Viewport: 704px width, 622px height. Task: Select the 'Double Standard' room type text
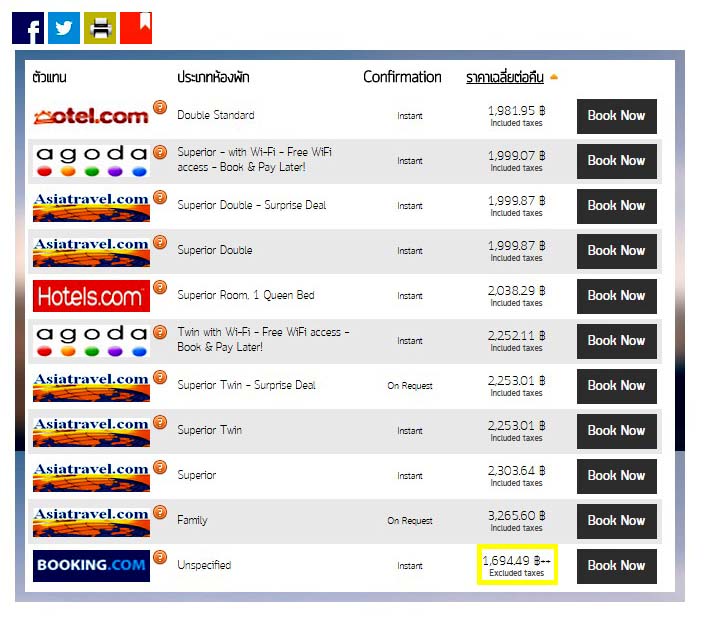216,115
